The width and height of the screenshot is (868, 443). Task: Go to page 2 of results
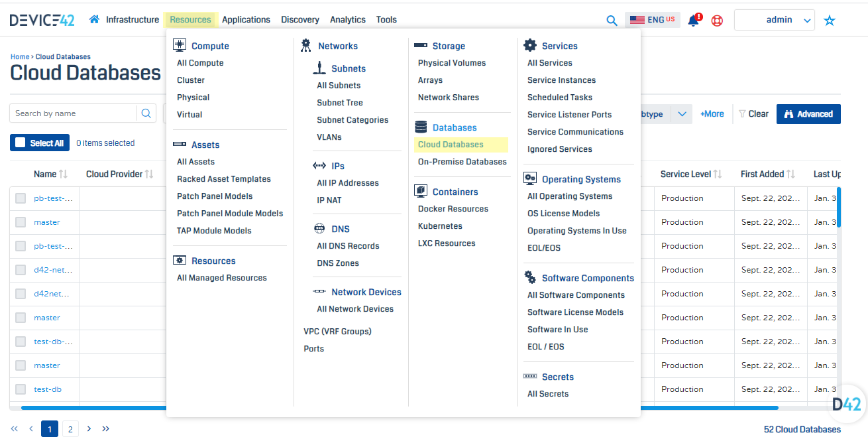coord(70,429)
